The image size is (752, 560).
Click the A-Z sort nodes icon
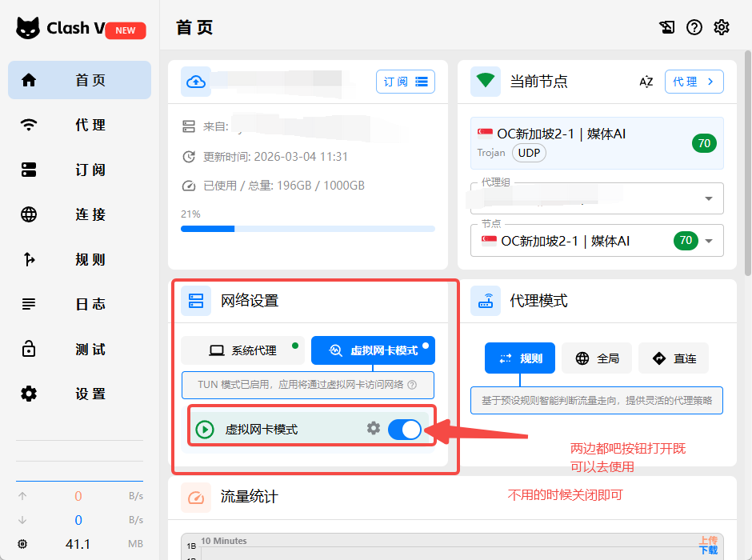click(646, 82)
